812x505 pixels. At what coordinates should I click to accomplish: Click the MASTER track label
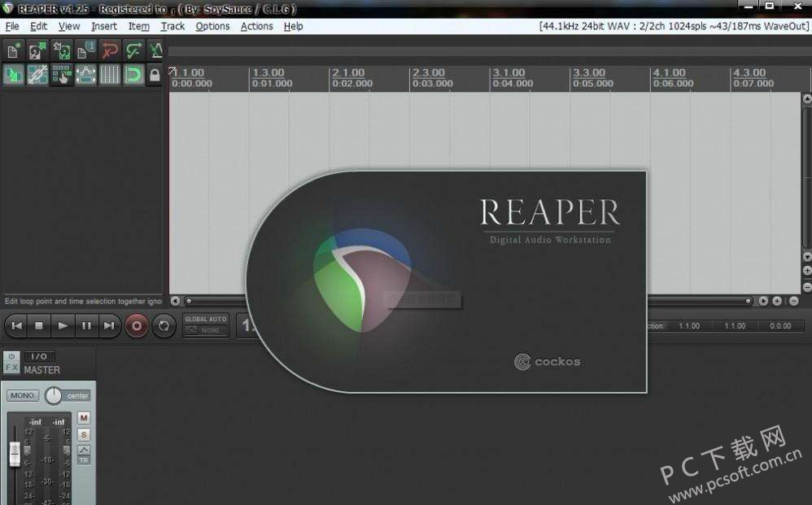coord(42,370)
